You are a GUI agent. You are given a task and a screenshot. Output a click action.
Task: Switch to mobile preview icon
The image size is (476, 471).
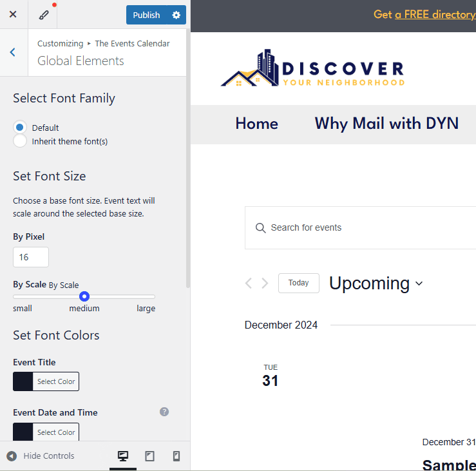(176, 456)
